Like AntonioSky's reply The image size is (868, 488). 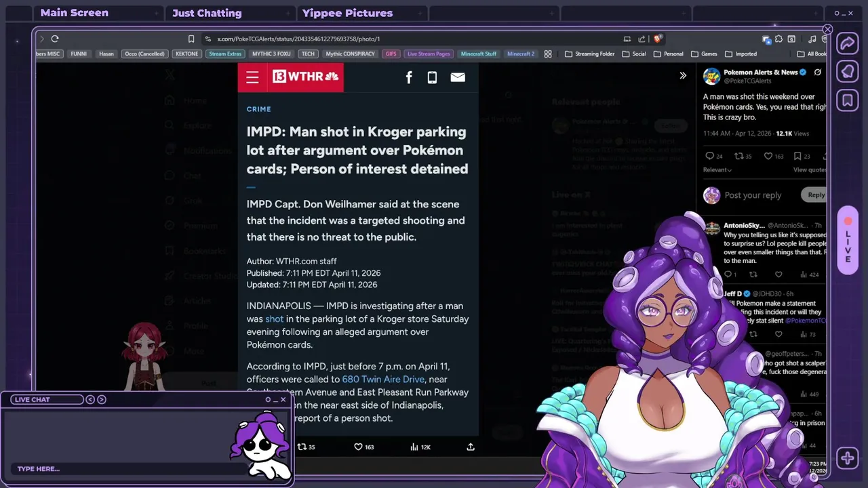pyautogui.click(x=778, y=274)
